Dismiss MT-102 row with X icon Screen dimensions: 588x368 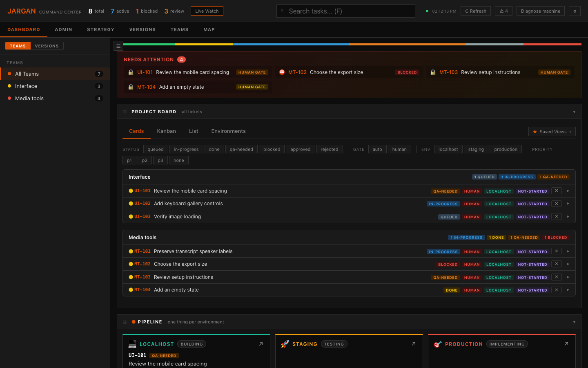557,264
